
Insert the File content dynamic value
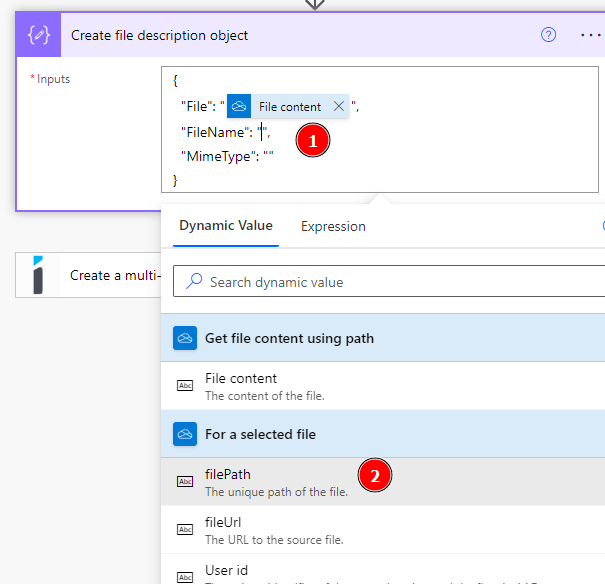click(241, 379)
